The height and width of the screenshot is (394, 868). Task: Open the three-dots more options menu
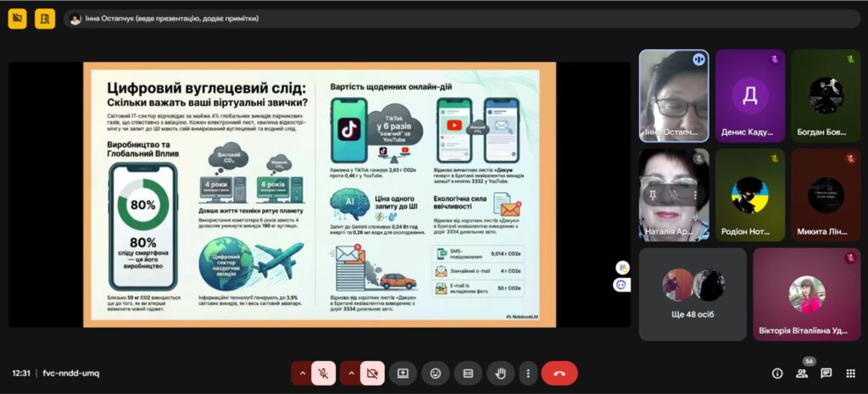tap(528, 373)
